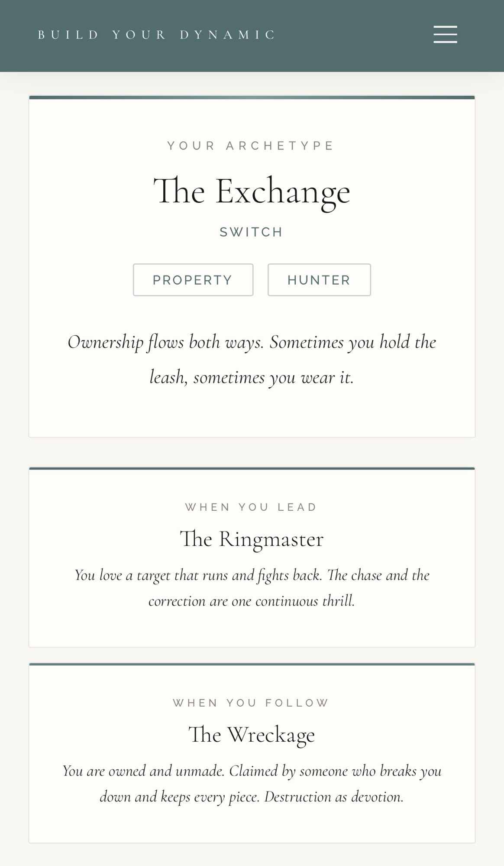Select the PROPERTY tag
Viewport: 504px width, 866px height.
coord(193,280)
